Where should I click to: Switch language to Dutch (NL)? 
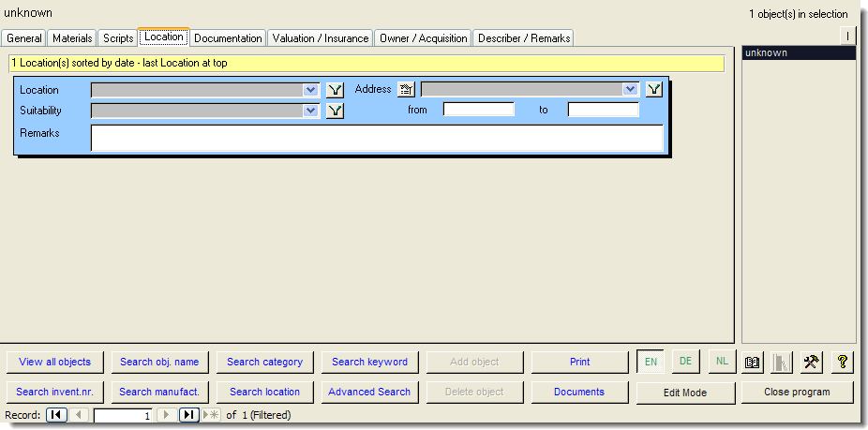(x=721, y=362)
